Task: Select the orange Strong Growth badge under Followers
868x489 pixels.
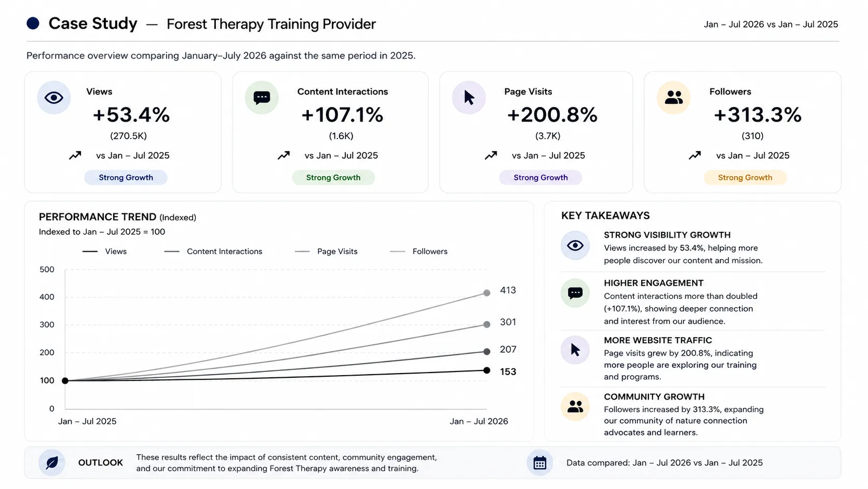Action: [x=745, y=178]
